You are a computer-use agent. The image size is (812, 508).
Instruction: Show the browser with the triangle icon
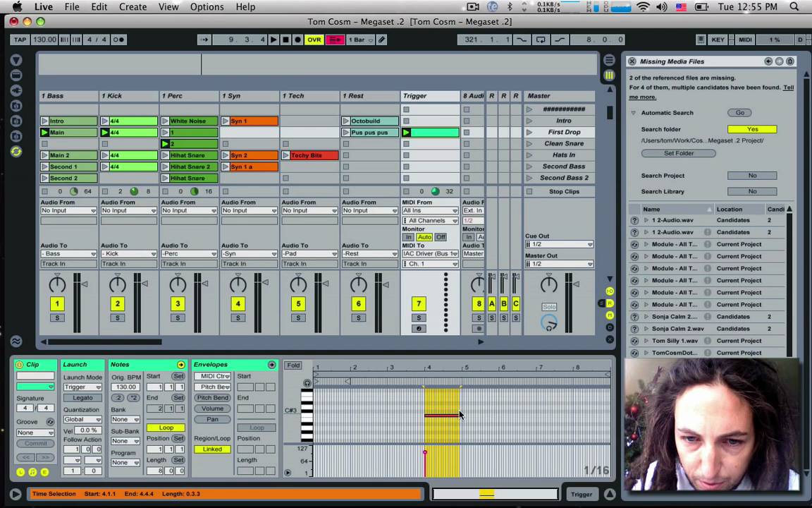pos(16,60)
